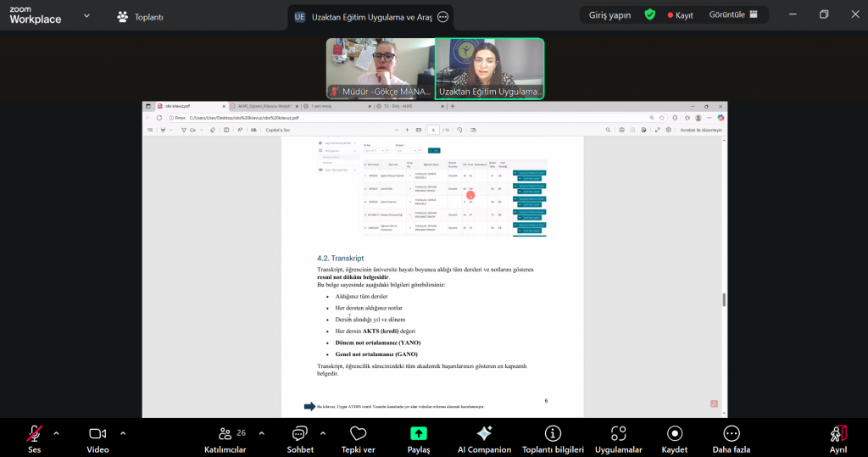Select the Toplantı tab at top
Image resolution: width=868 pixels, height=457 pixels.
coord(140,17)
